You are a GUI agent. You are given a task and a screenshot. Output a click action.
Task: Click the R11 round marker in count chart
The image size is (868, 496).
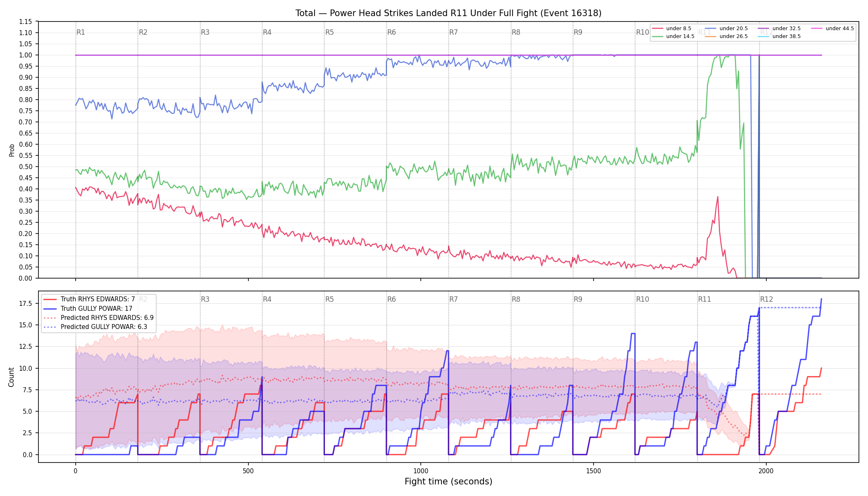pyautogui.click(x=705, y=299)
